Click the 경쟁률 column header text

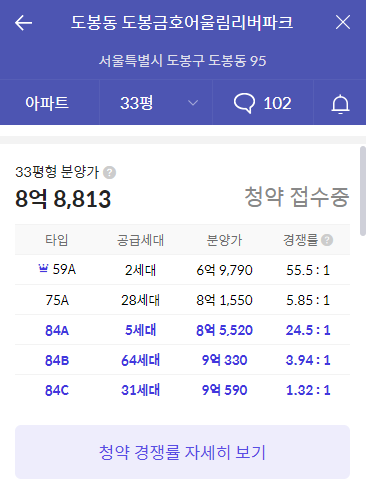pyautogui.click(x=301, y=240)
